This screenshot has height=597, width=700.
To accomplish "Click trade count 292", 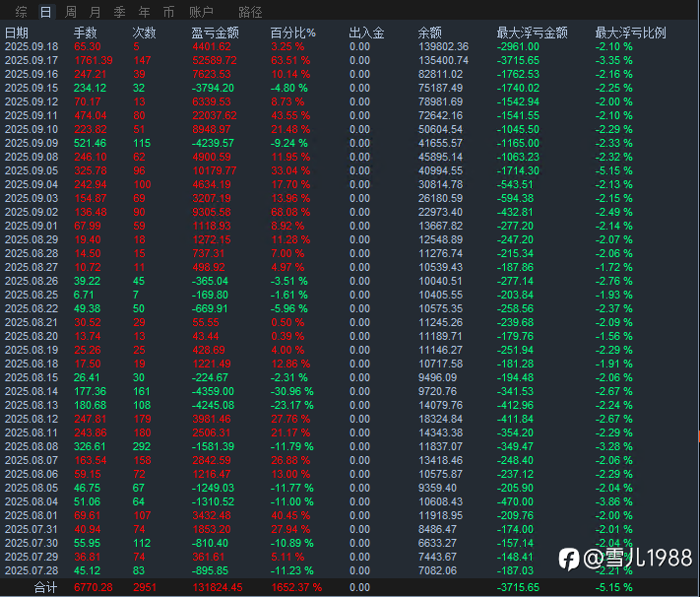I will [x=142, y=447].
